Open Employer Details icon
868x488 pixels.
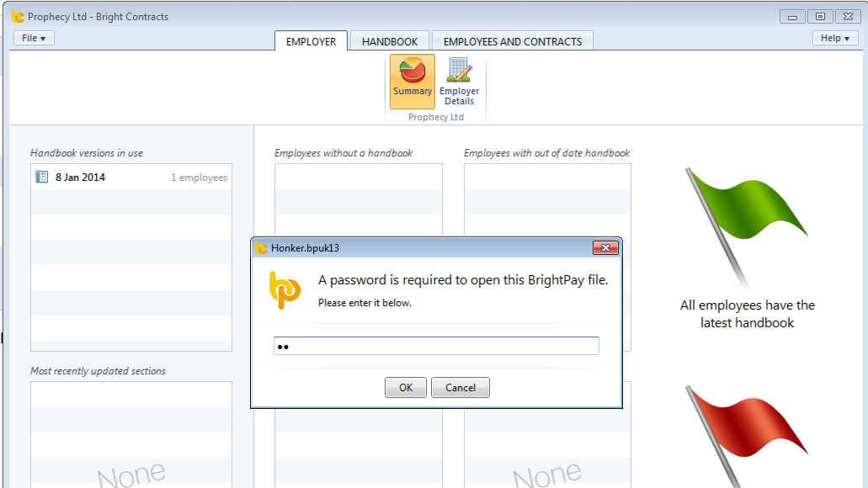click(x=459, y=82)
